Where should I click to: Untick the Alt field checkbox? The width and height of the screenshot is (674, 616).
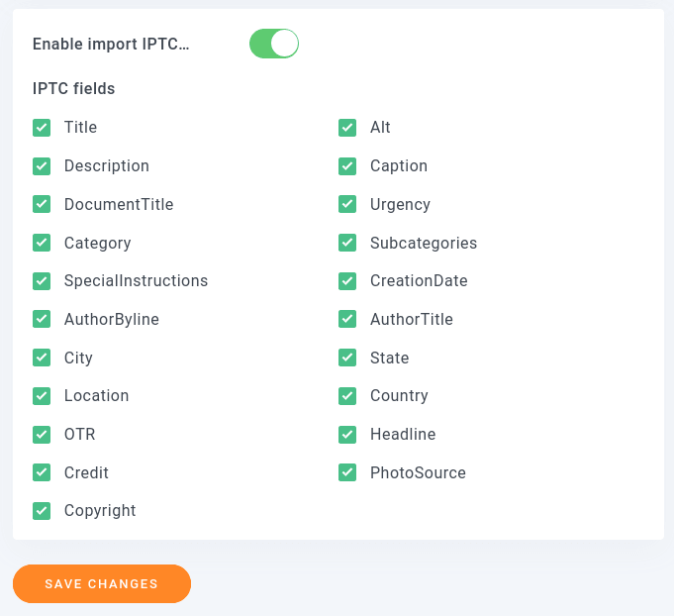point(347,128)
